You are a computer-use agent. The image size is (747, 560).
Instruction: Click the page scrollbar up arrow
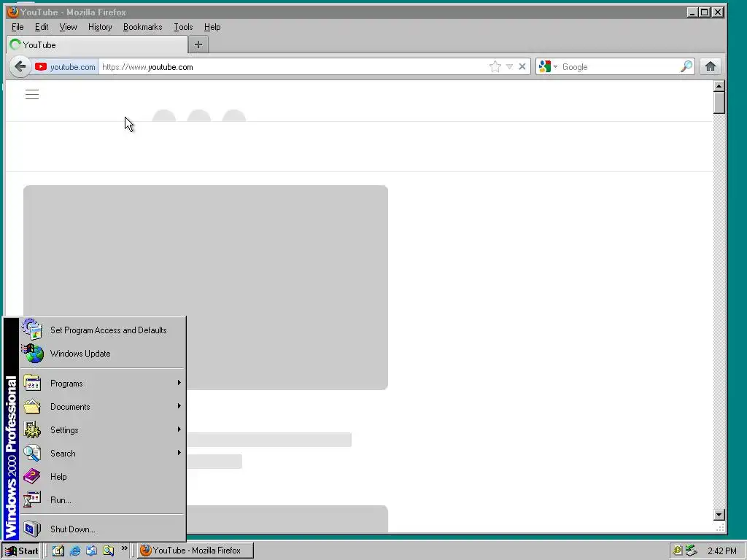tap(719, 86)
